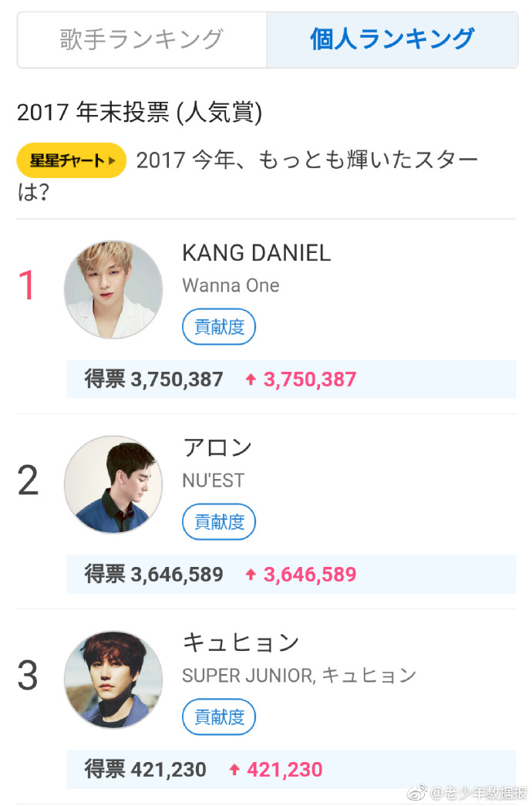The width and height of the screenshot is (532, 806).
Task: Click the NU'EST group label
Action: [213, 481]
